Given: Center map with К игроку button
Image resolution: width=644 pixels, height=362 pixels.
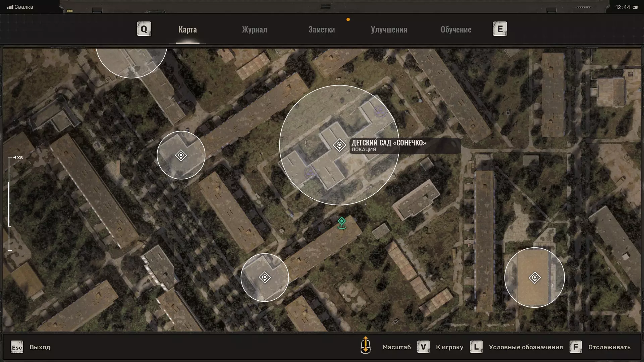Looking at the screenshot, I should [449, 347].
